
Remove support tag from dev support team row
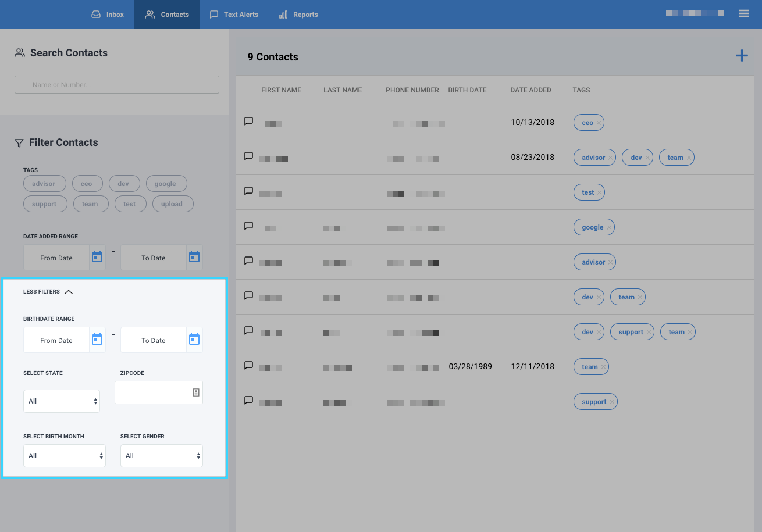(x=649, y=332)
